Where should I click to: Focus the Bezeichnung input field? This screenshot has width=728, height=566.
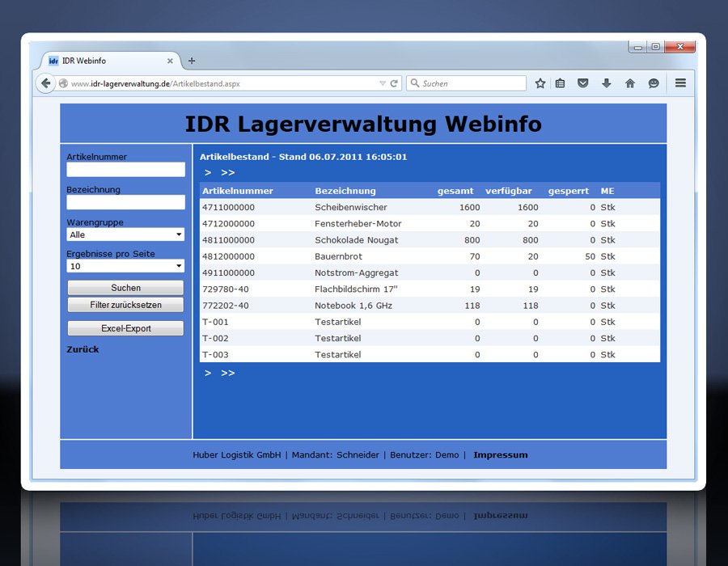pos(126,202)
